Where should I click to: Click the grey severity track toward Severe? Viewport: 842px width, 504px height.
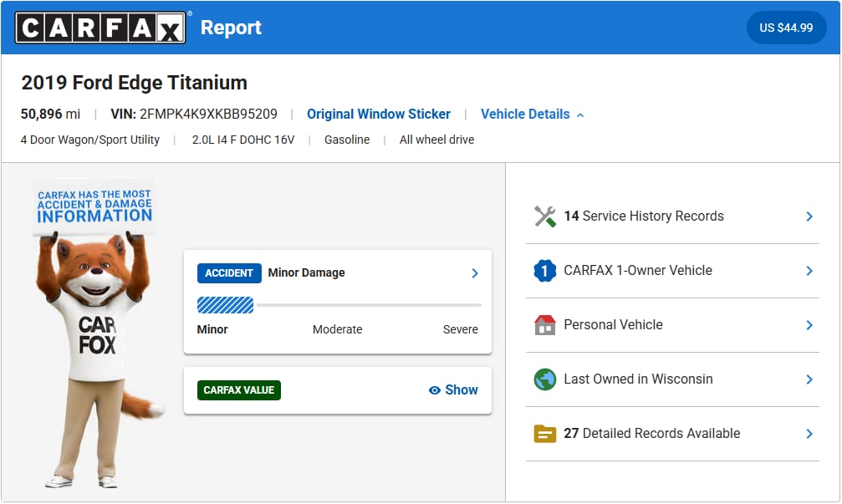click(x=369, y=305)
